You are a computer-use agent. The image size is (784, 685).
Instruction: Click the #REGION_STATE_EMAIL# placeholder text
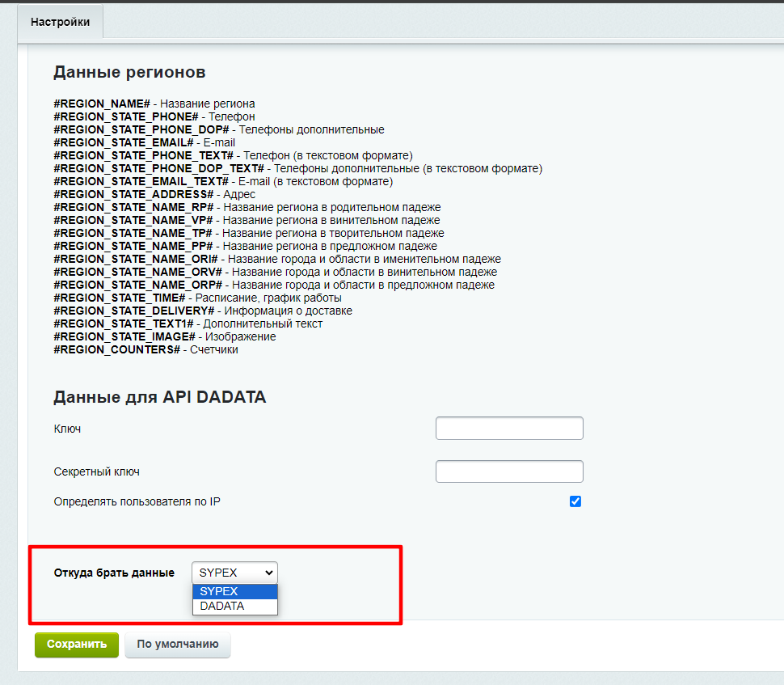click(124, 142)
